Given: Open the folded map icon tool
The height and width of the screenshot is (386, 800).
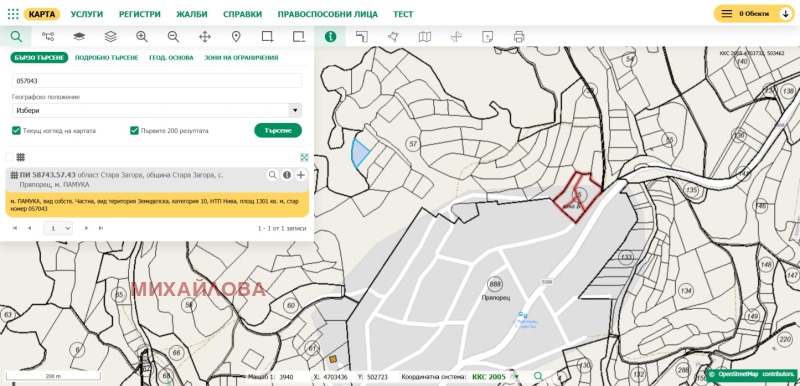Looking at the screenshot, I should tap(424, 37).
